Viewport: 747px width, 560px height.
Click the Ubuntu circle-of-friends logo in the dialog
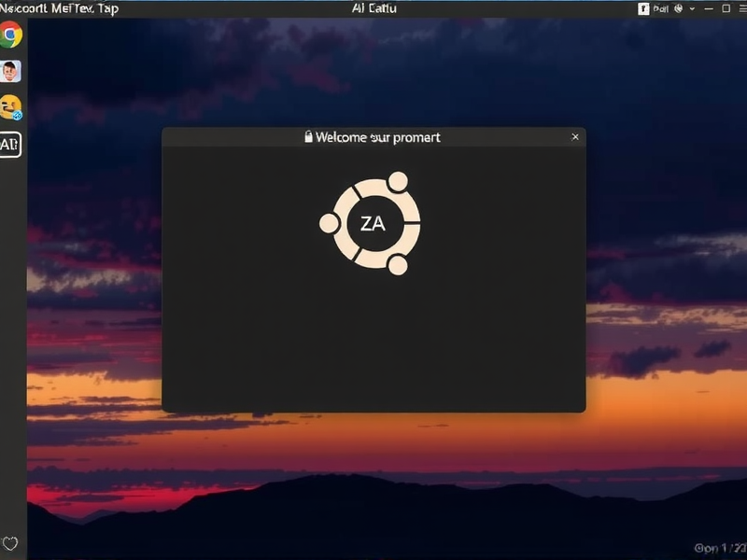(x=373, y=222)
